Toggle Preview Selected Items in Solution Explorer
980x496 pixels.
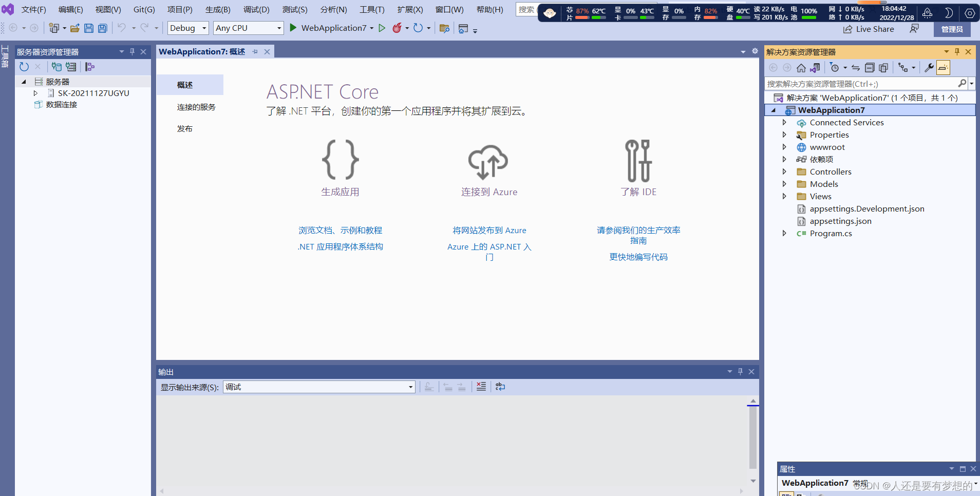(x=943, y=68)
